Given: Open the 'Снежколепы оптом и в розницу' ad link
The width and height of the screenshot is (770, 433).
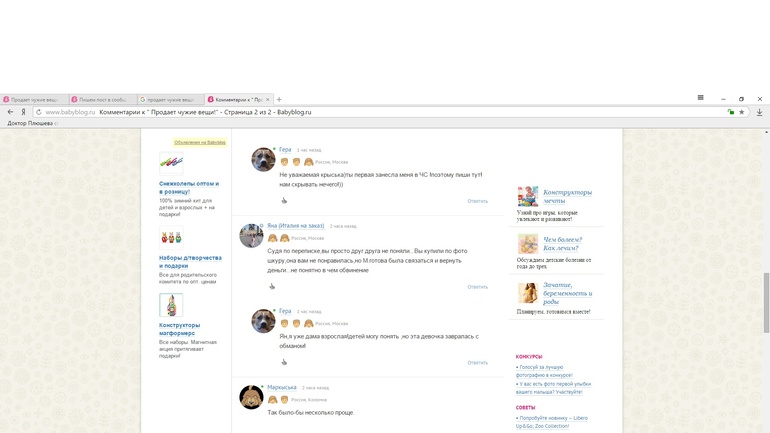Looking at the screenshot, I should click(188, 187).
